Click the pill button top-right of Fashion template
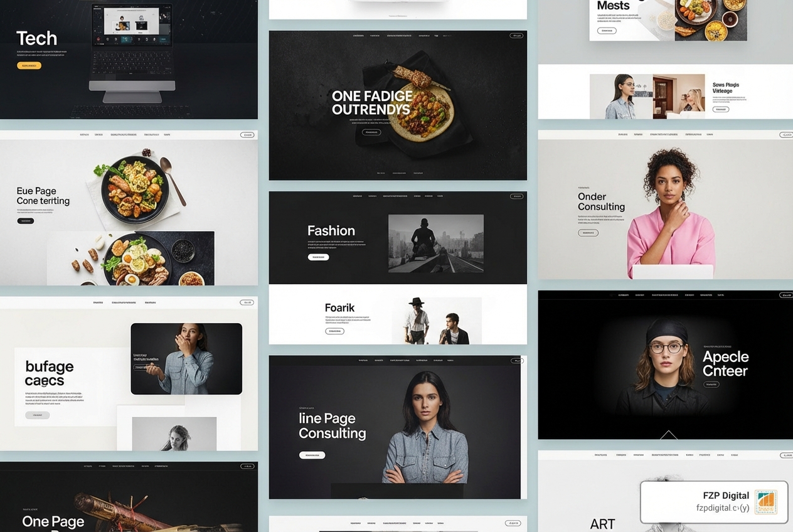Viewport: 793px width, 532px height. pos(516,196)
